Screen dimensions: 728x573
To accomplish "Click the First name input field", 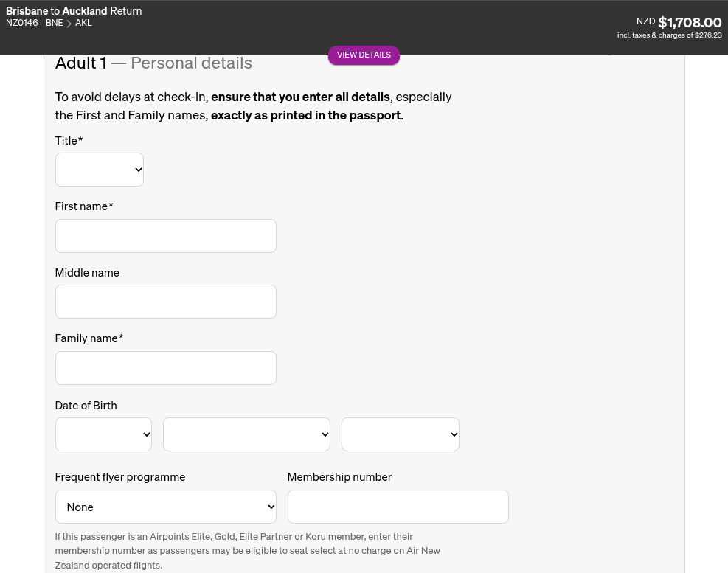I will click(166, 236).
